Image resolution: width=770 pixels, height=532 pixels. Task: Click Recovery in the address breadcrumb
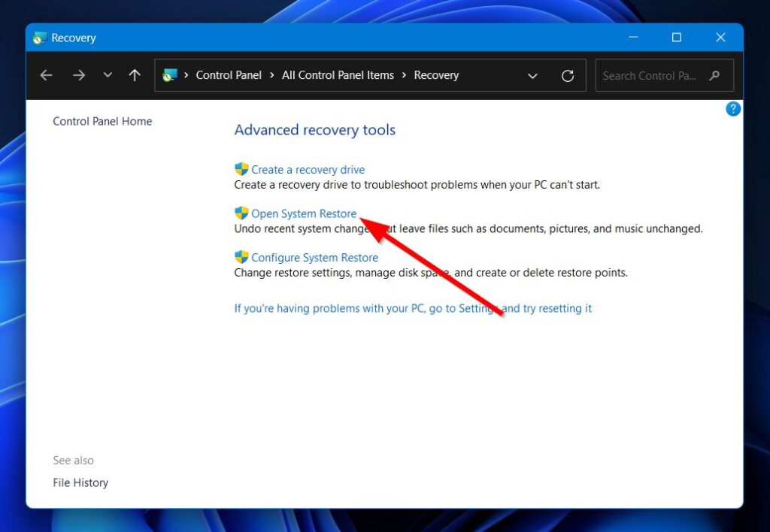click(436, 75)
